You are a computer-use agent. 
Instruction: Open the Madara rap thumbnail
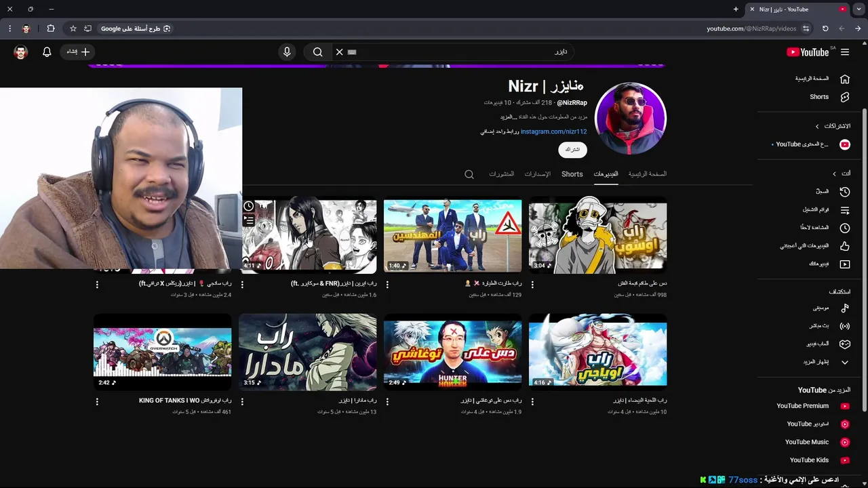click(x=307, y=352)
